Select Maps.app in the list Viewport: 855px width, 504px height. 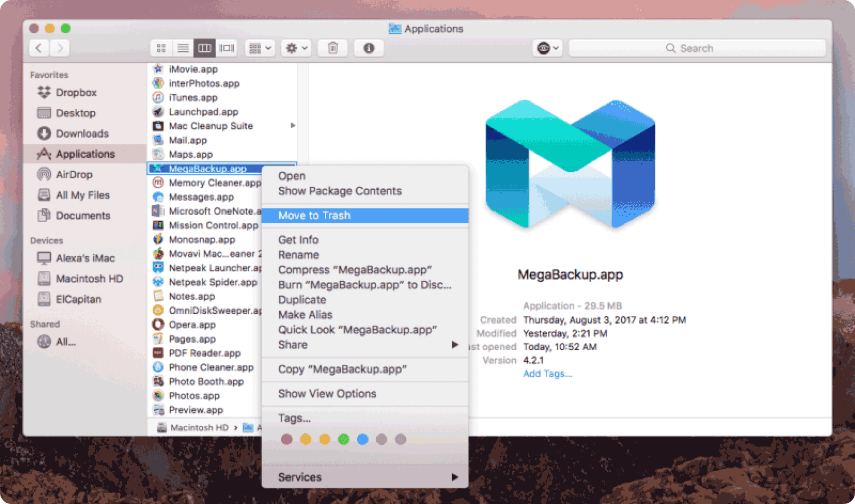pyautogui.click(x=190, y=154)
